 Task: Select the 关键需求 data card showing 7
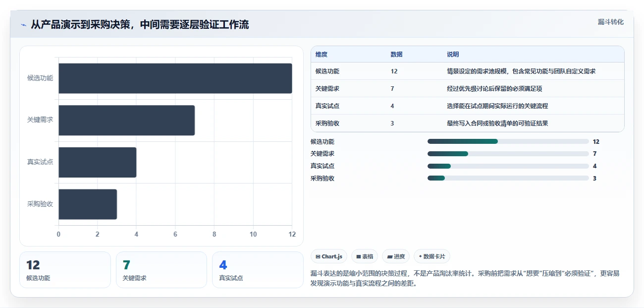tap(161, 270)
